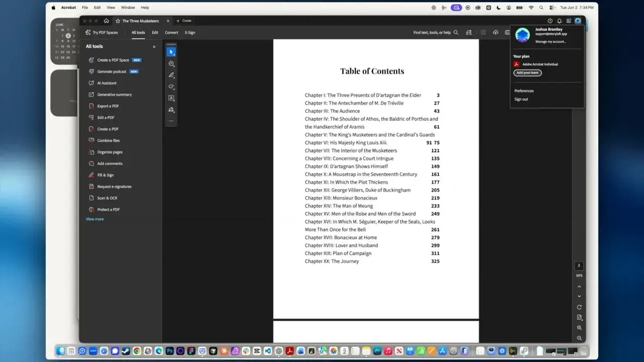Image resolution: width=644 pixels, height=362 pixels.
Task: Open Fill & Sign tool
Action: tap(101, 175)
